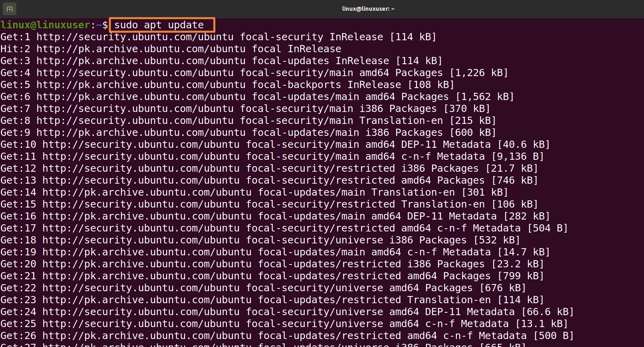644x347 pixels.
Task: Click the 'Get:3' focal-updates InRelease line
Action: pyautogui.click(x=221, y=61)
